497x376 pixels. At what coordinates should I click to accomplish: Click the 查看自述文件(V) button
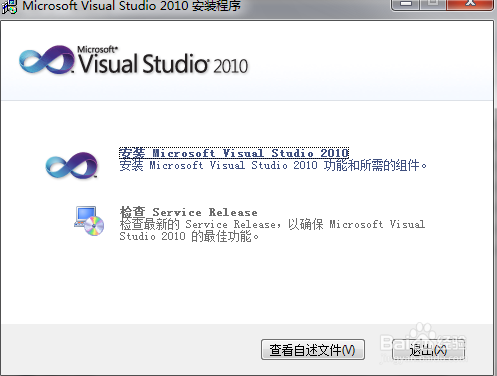click(x=313, y=350)
